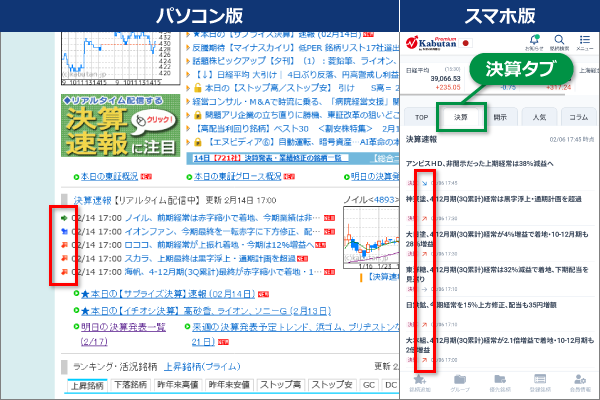Open the 【高配当利回り銘柄】ベスト30 news item
The image size is (600, 400).
(296, 129)
